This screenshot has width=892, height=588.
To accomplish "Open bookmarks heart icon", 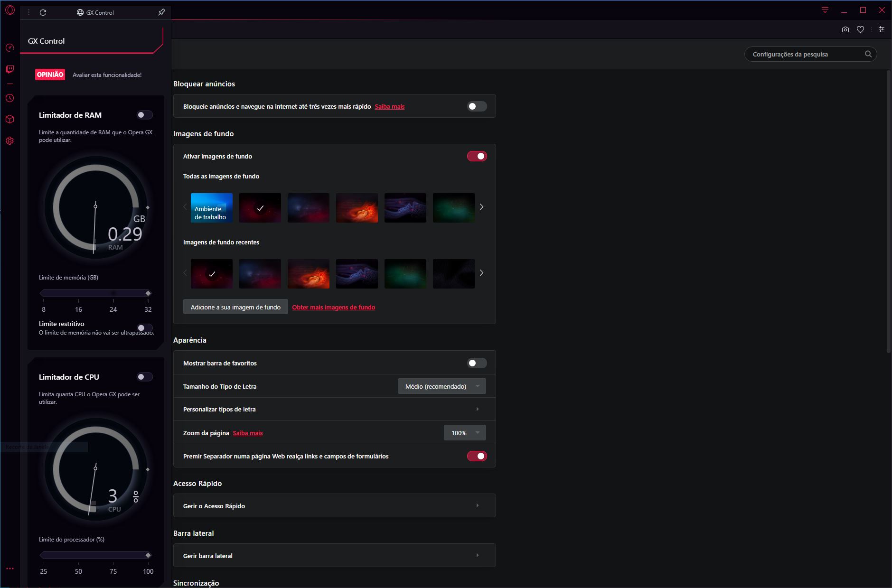I will [860, 29].
